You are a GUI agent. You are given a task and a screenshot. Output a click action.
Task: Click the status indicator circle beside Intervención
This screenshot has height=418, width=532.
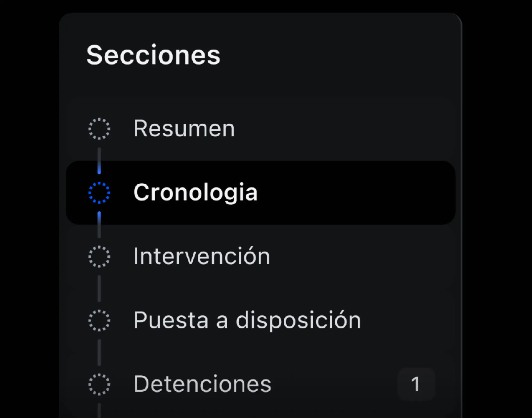(99, 256)
